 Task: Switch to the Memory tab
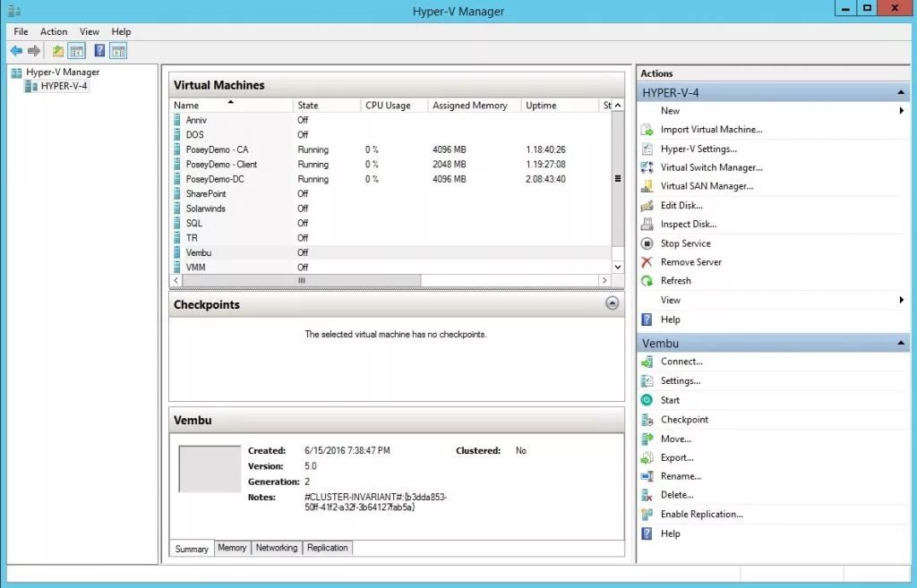[232, 548]
